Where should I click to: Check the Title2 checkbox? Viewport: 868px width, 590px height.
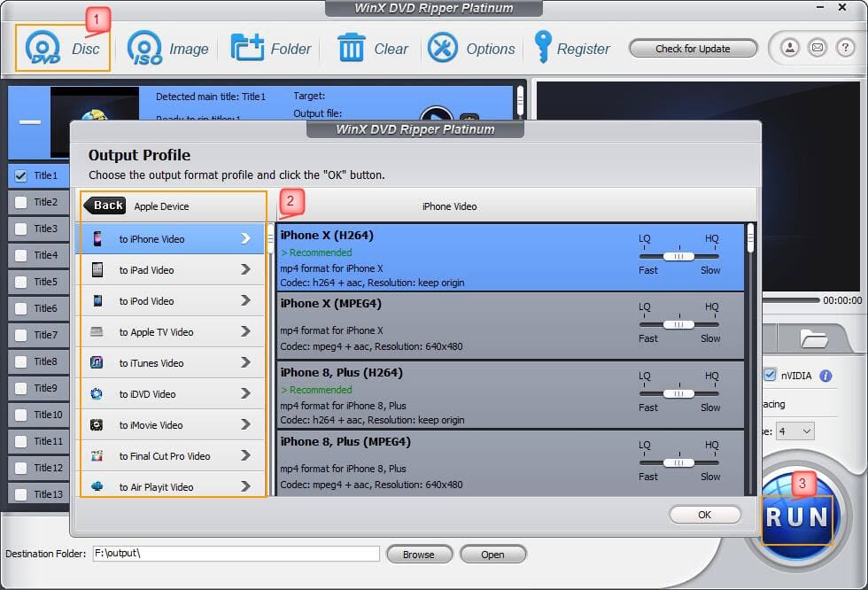pyautogui.click(x=21, y=203)
